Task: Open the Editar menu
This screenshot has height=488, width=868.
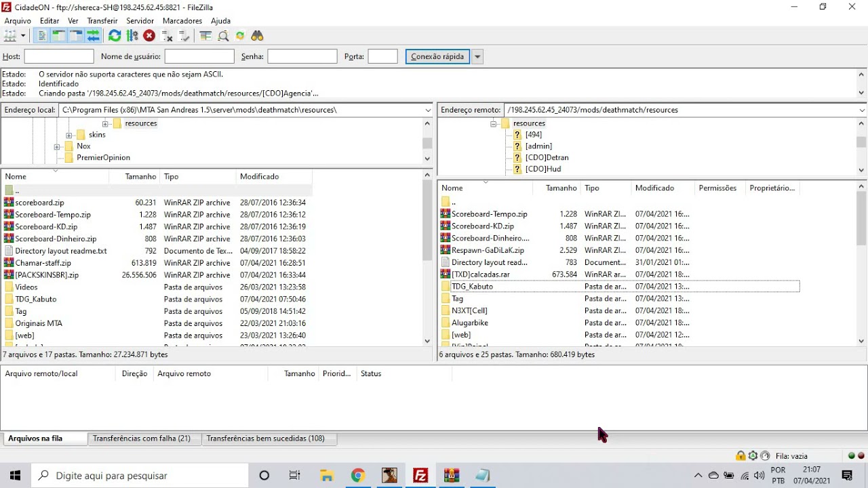Action: pos(50,21)
